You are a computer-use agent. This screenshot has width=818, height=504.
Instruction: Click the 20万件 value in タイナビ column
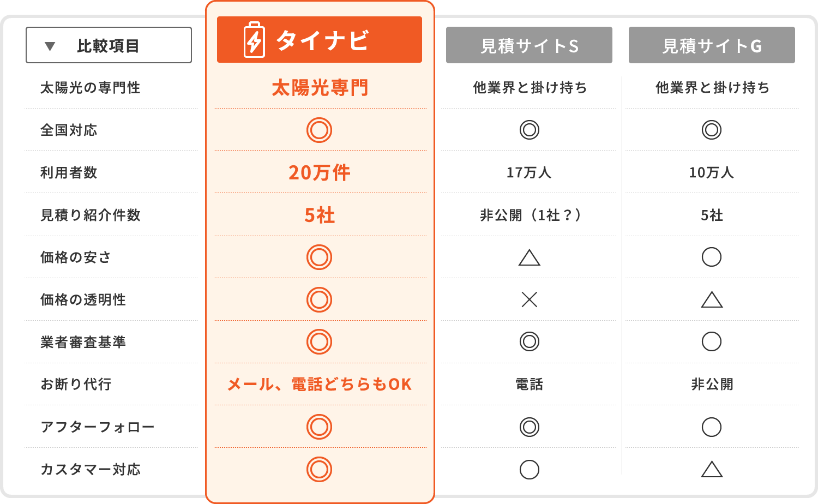320,172
